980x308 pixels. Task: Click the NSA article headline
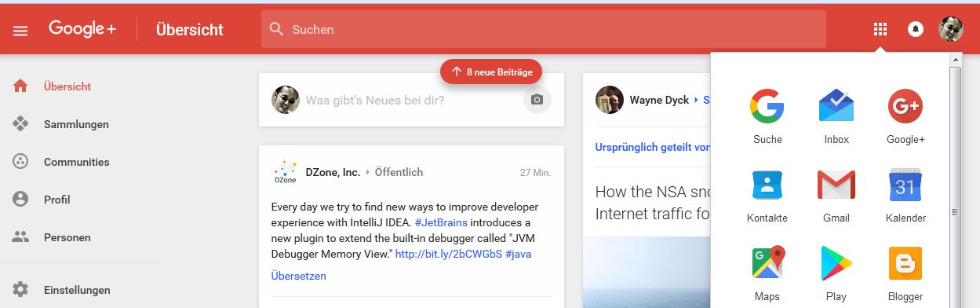click(653, 202)
